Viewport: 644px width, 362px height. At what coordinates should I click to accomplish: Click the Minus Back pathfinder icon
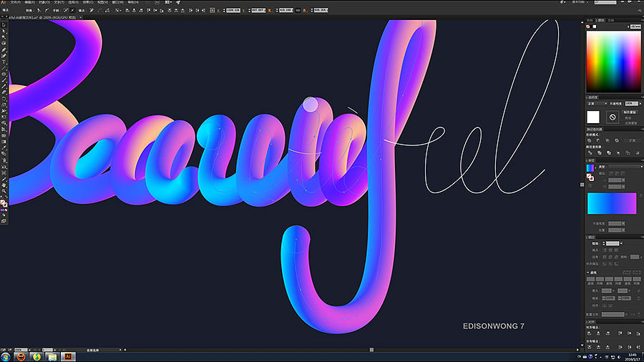[x=637, y=152]
